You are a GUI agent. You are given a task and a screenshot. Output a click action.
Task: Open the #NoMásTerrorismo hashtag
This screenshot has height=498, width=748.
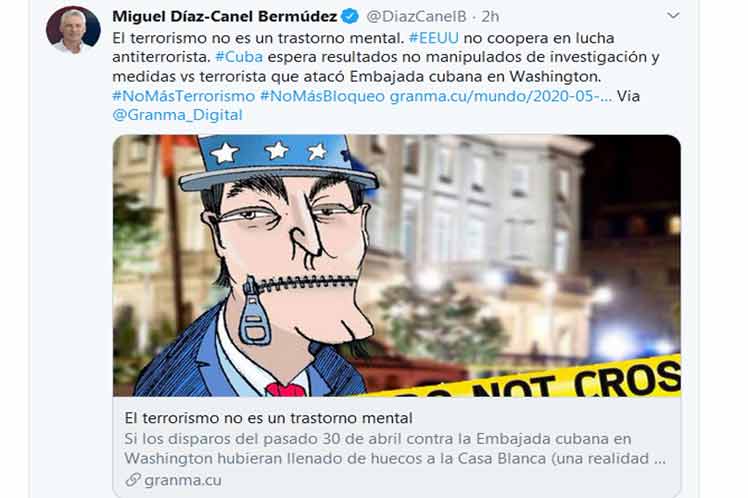point(184,96)
